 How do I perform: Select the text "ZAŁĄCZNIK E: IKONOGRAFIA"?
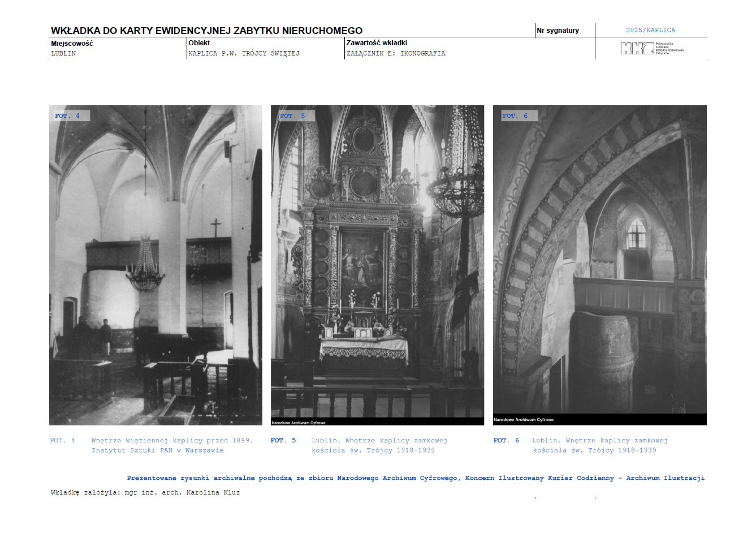point(396,53)
